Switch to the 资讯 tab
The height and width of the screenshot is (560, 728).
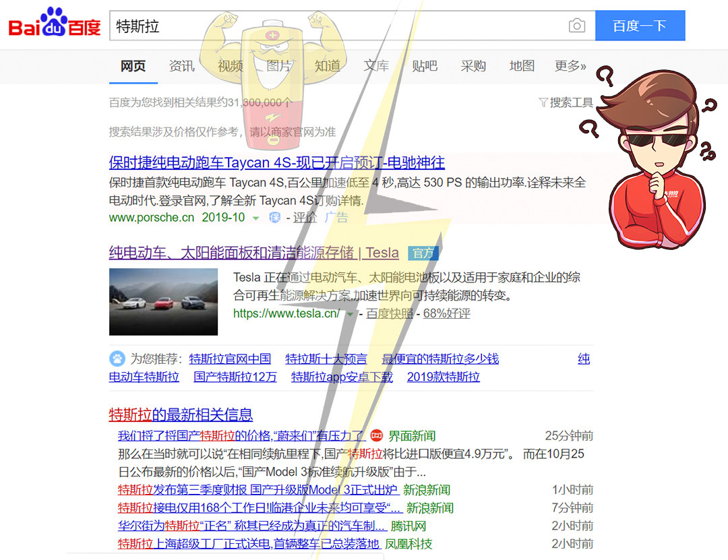click(181, 66)
